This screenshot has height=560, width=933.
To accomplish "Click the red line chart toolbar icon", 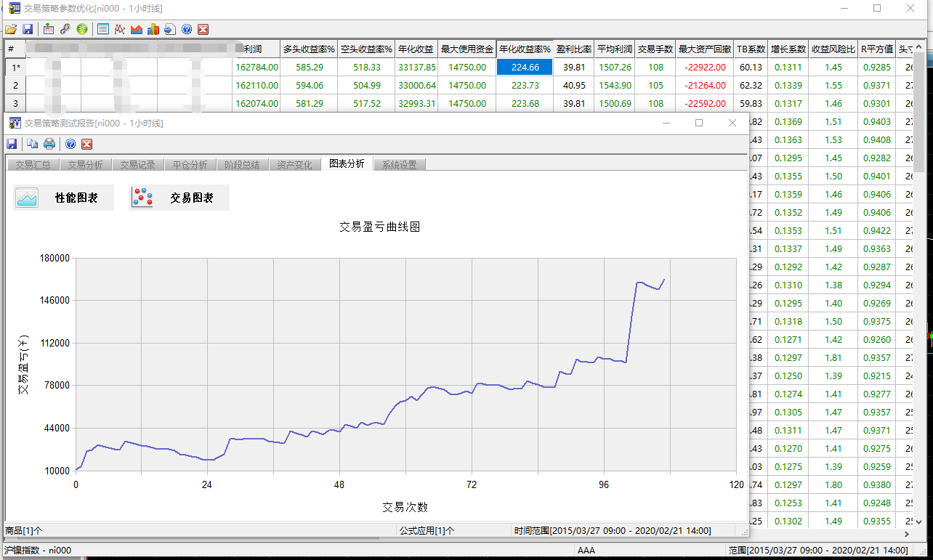I will pyautogui.click(x=119, y=30).
